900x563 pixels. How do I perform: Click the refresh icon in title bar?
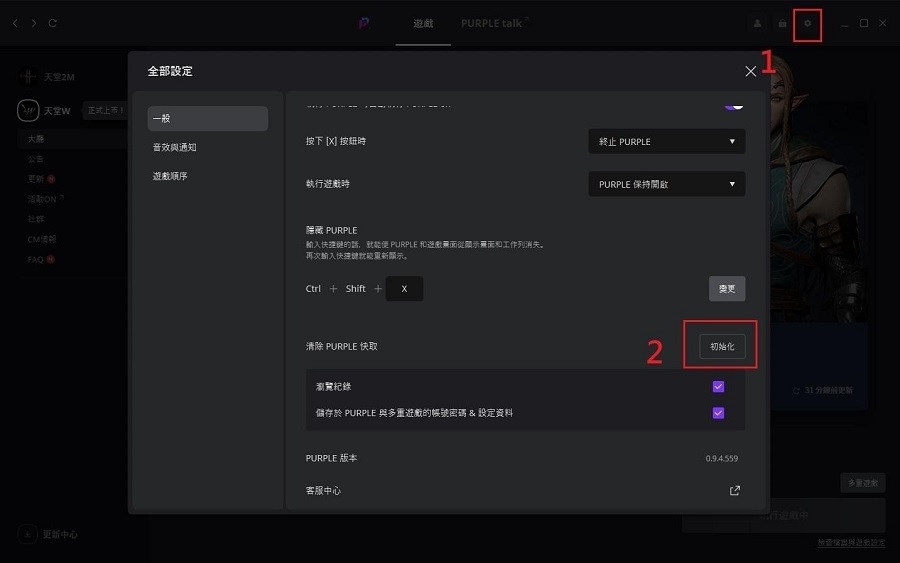53,23
